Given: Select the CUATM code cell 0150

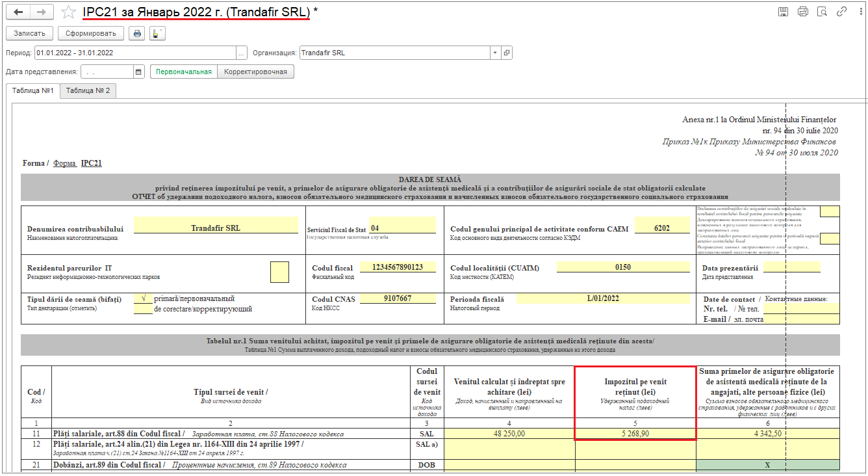Looking at the screenshot, I should (x=623, y=267).
